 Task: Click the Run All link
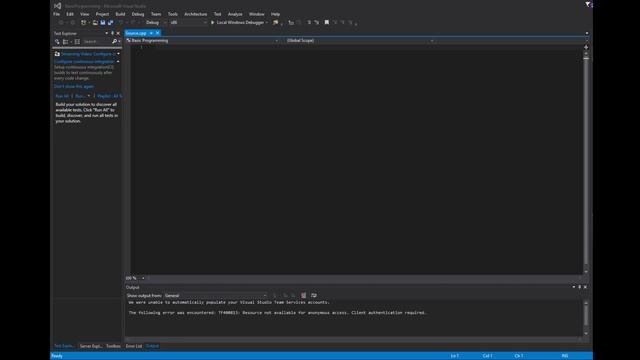62,96
